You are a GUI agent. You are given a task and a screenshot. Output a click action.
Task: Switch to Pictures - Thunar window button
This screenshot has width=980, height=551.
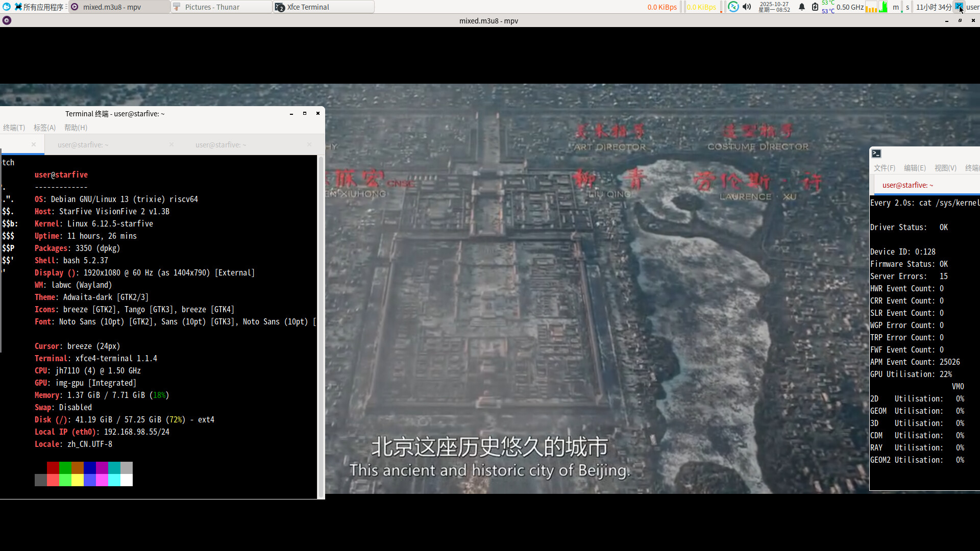pos(220,7)
